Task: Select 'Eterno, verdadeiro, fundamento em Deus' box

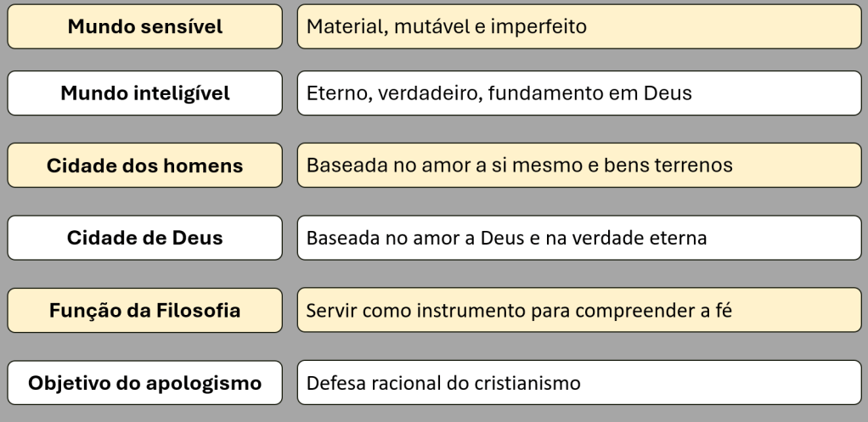Action: coord(579,93)
